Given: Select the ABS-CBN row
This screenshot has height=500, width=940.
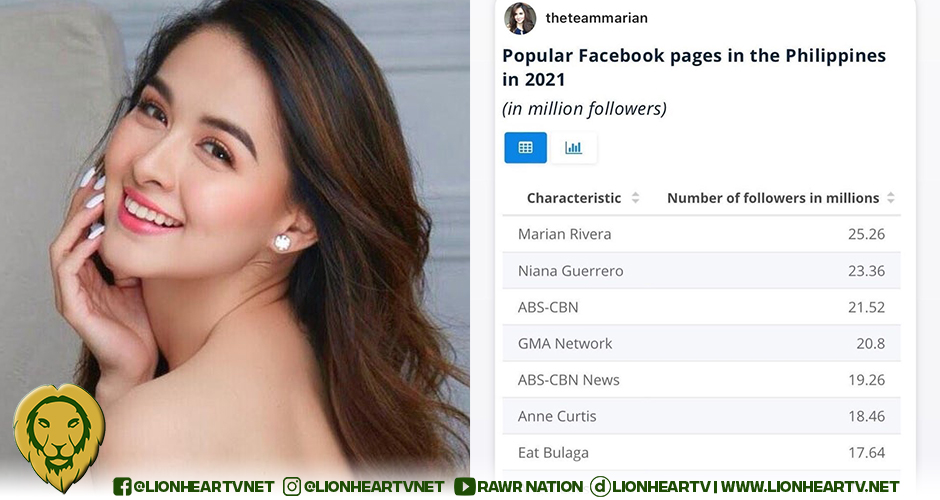Looking at the screenshot, I should point(701,307).
